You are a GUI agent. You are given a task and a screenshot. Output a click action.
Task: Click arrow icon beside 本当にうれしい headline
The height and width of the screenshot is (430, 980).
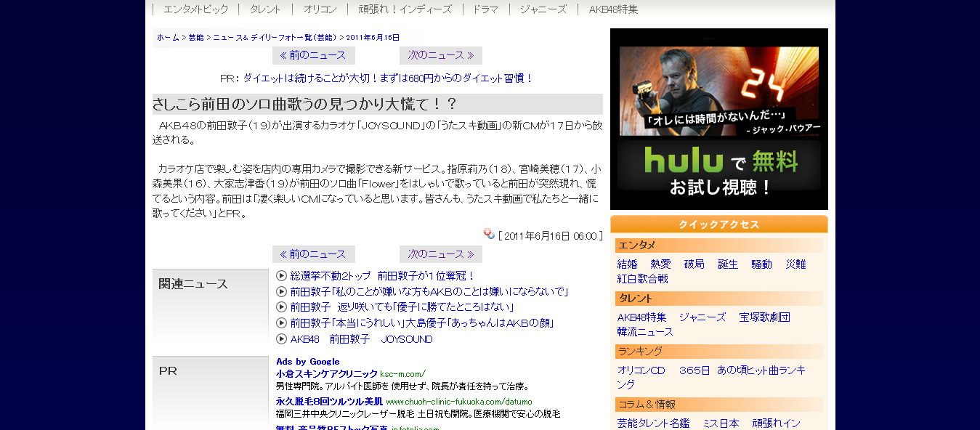click(x=282, y=322)
